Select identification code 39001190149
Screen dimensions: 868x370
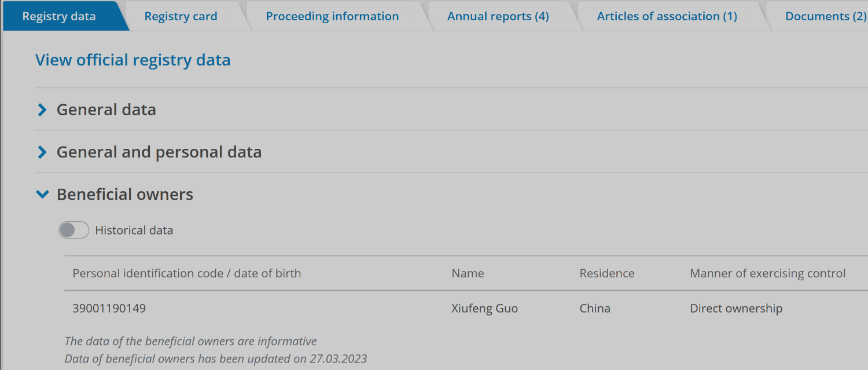[109, 309]
